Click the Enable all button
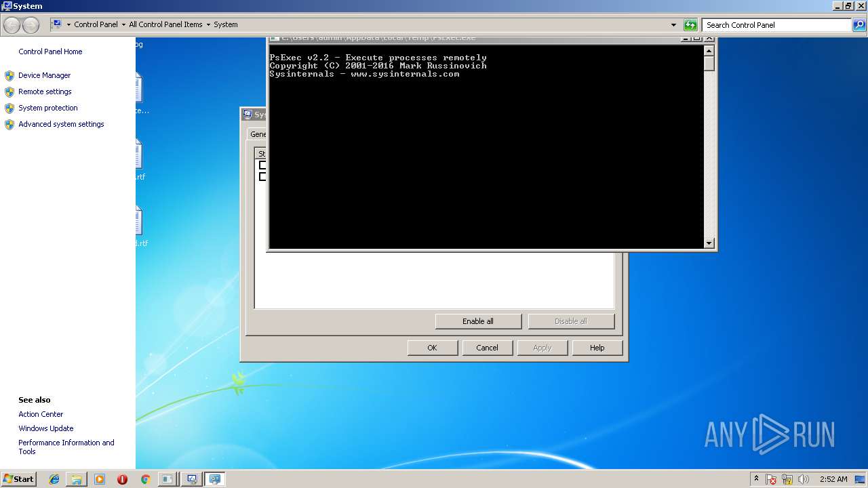Viewport: 868px width, 488px height. coord(478,321)
